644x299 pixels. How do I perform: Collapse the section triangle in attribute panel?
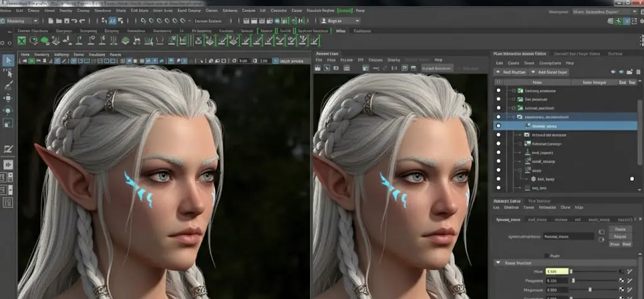click(x=498, y=263)
